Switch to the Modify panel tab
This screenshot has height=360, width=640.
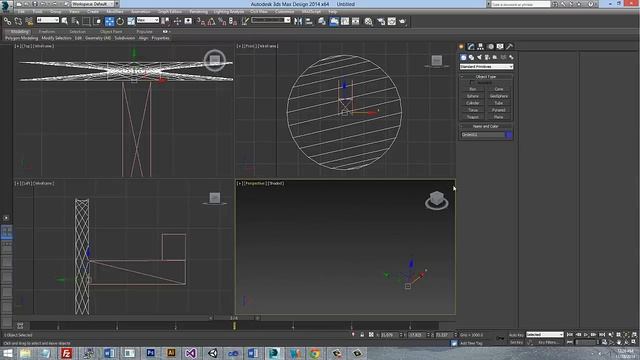tap(471, 47)
